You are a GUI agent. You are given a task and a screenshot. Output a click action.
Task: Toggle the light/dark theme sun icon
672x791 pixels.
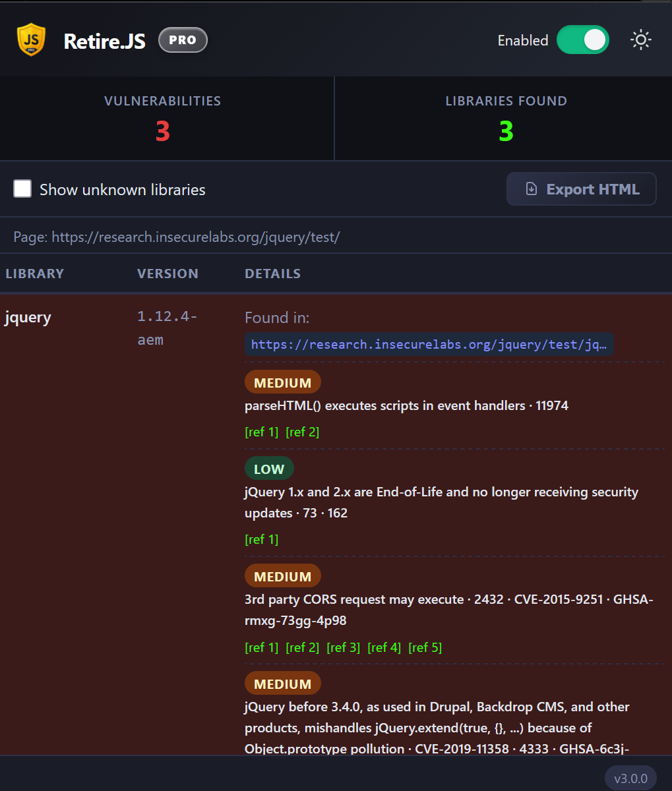tap(640, 40)
